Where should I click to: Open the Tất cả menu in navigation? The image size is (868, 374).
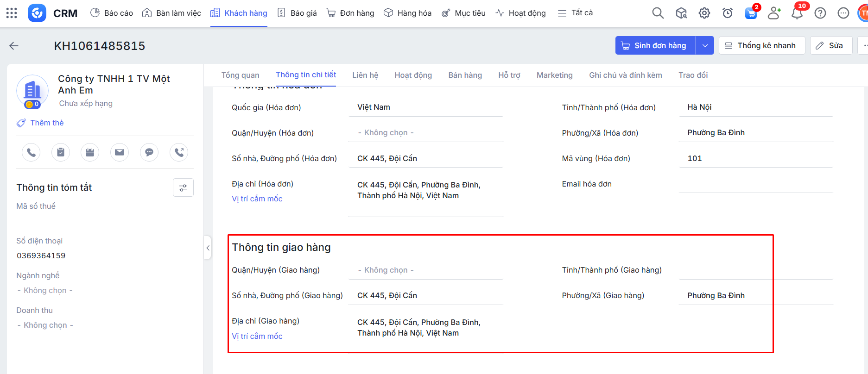click(575, 13)
